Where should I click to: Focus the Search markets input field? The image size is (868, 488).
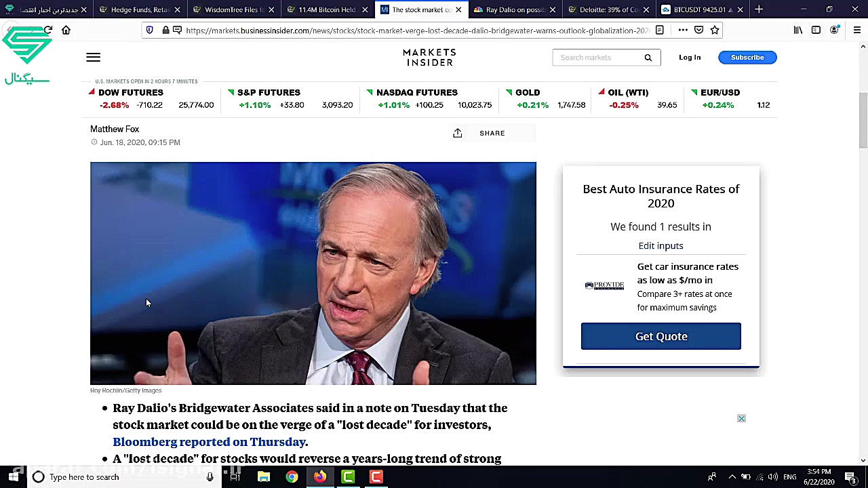click(x=597, y=58)
